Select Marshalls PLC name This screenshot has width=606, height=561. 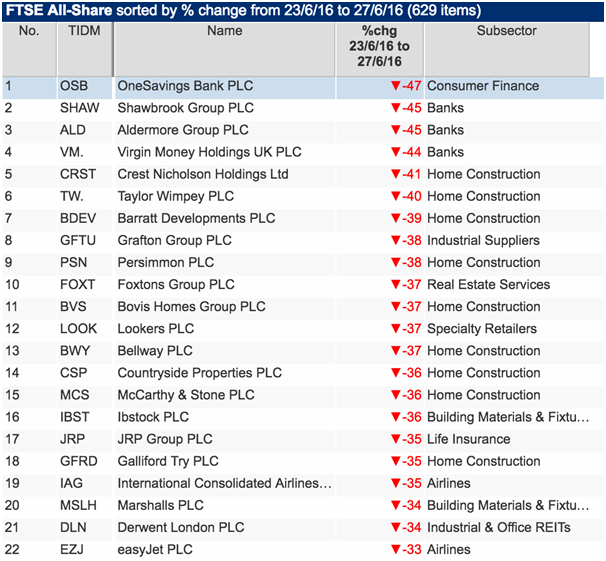coord(160,505)
